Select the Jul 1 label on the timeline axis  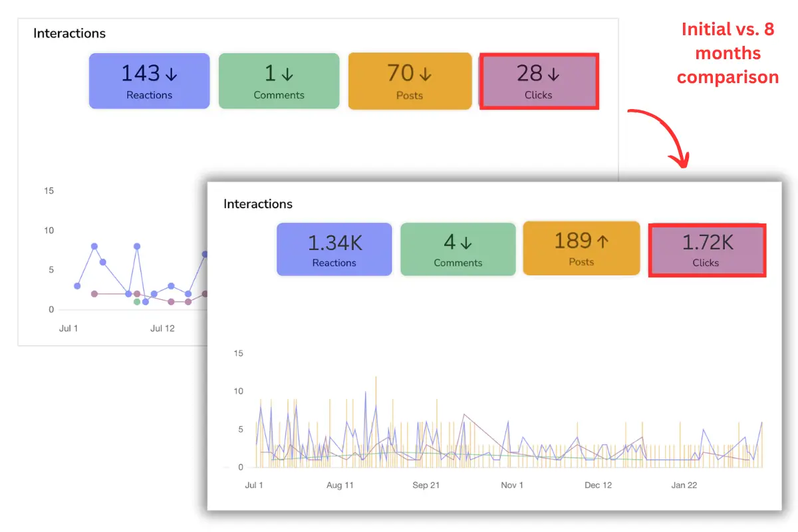(x=253, y=485)
